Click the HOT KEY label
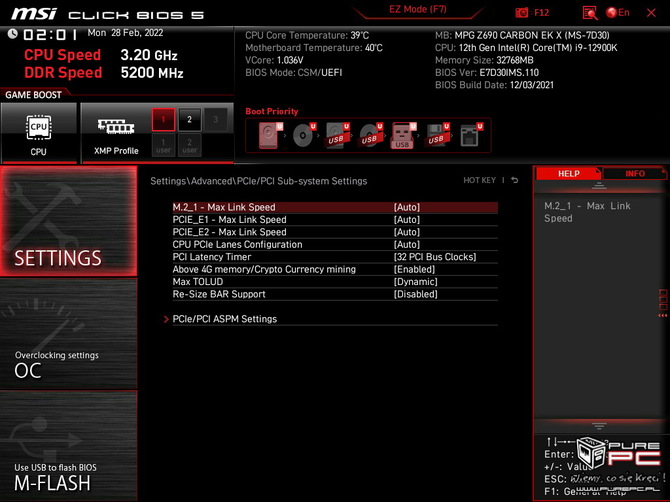This screenshot has height=502, width=670. pyautogui.click(x=479, y=180)
